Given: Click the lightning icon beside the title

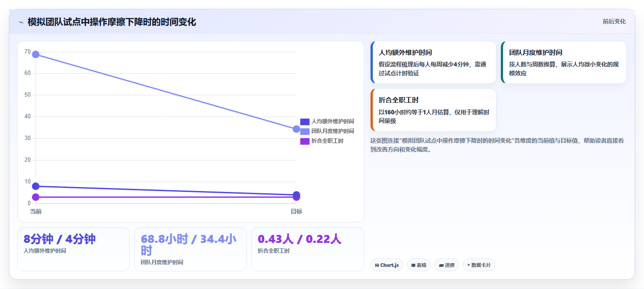Looking at the screenshot, I should pyautogui.click(x=21, y=22).
